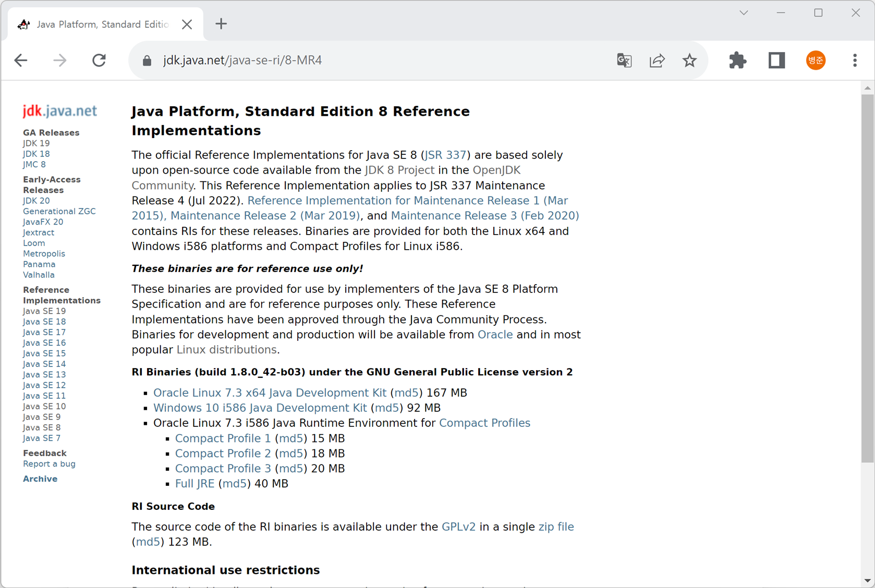Open Java SE 17 reference implementation
The height and width of the screenshot is (588, 875).
pyautogui.click(x=44, y=332)
